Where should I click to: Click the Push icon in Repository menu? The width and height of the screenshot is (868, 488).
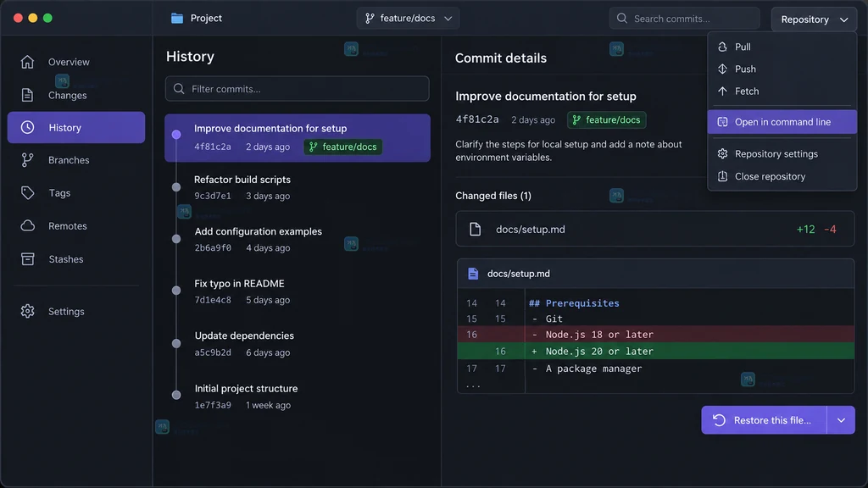(x=722, y=69)
